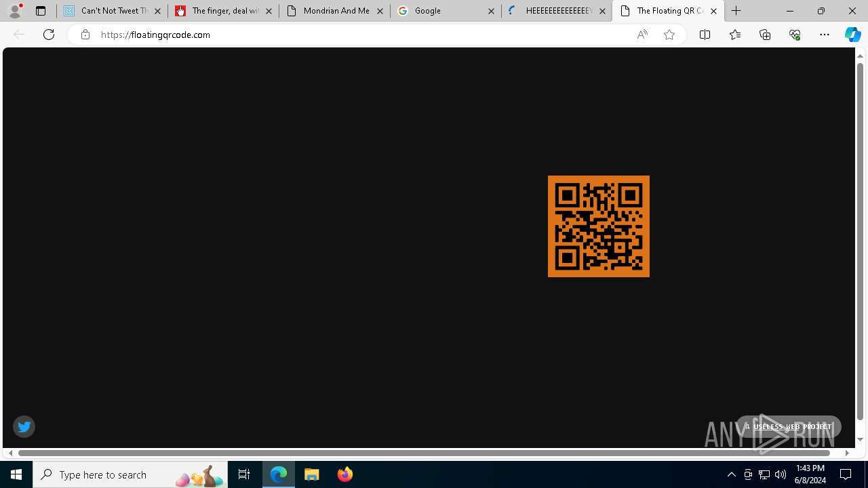The image size is (868, 488).
Task: Close the Can't Not Tweet This tab
Action: click(x=157, y=11)
